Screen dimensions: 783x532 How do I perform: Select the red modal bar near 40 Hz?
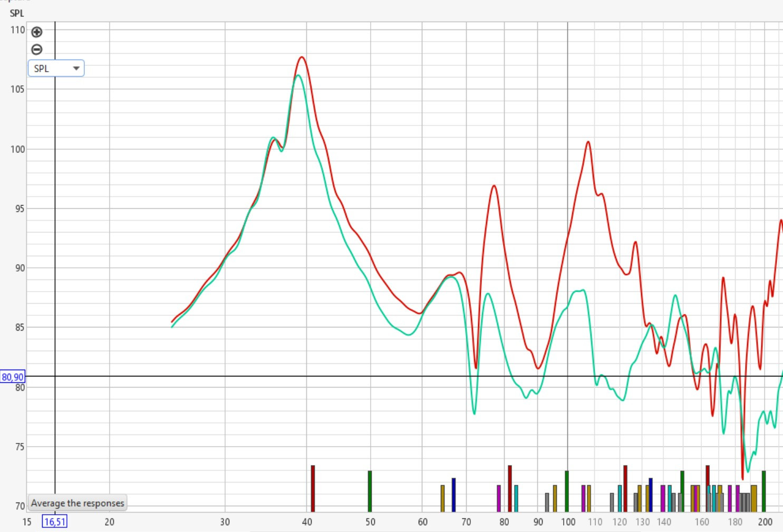313,488
